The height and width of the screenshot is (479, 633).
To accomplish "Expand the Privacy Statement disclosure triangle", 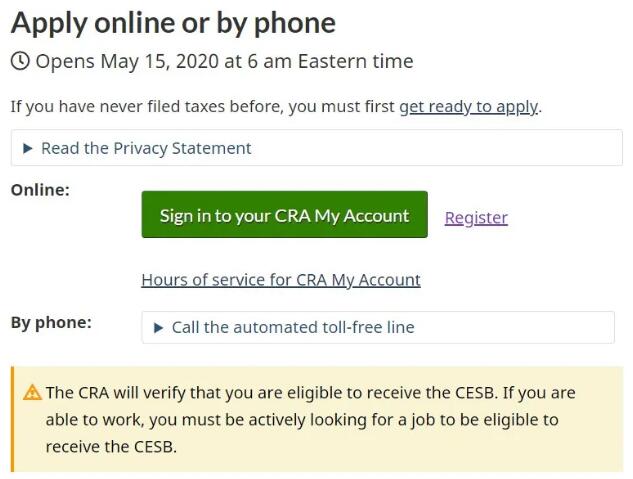I will pyautogui.click(x=27, y=148).
